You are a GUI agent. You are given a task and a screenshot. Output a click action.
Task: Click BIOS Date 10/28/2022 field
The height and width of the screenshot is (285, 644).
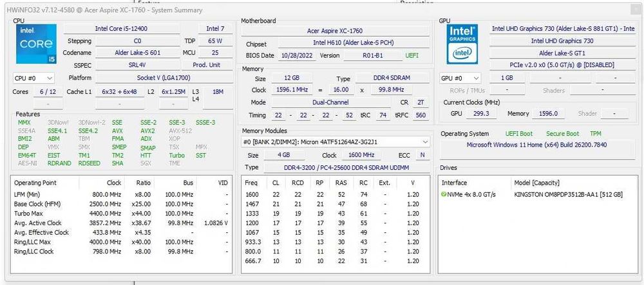pyautogui.click(x=298, y=55)
